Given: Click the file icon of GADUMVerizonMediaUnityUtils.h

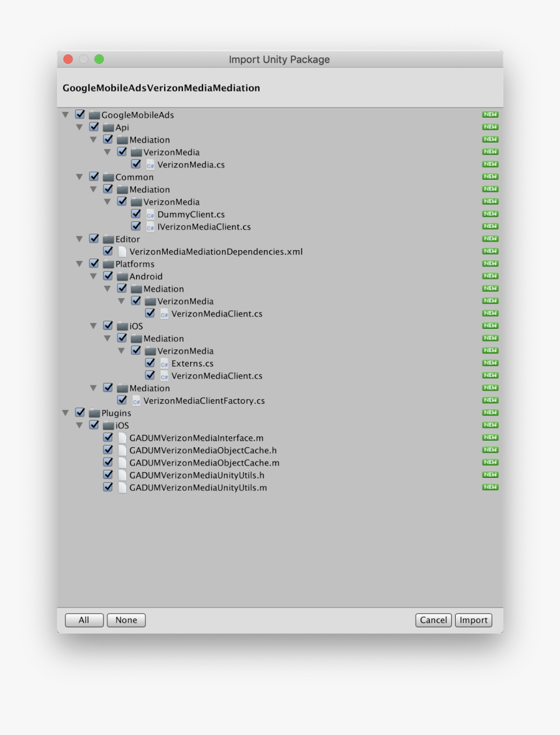Looking at the screenshot, I should point(122,475).
